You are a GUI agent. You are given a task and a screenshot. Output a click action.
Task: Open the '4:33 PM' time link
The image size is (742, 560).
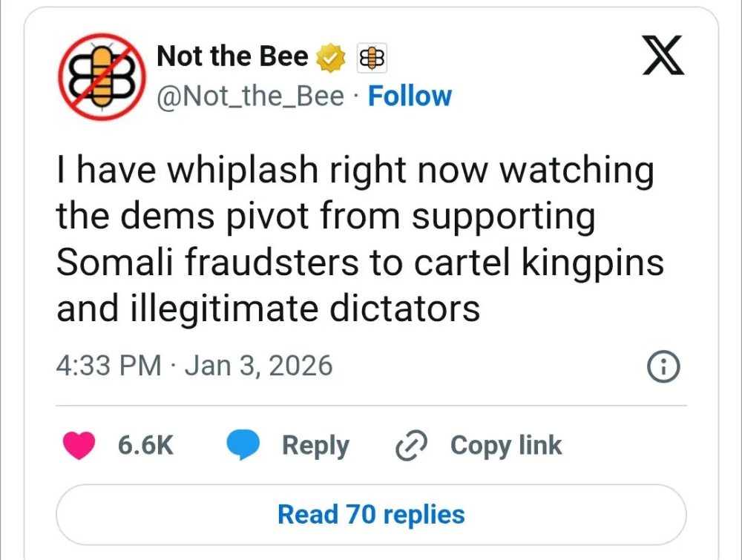[x=108, y=366]
